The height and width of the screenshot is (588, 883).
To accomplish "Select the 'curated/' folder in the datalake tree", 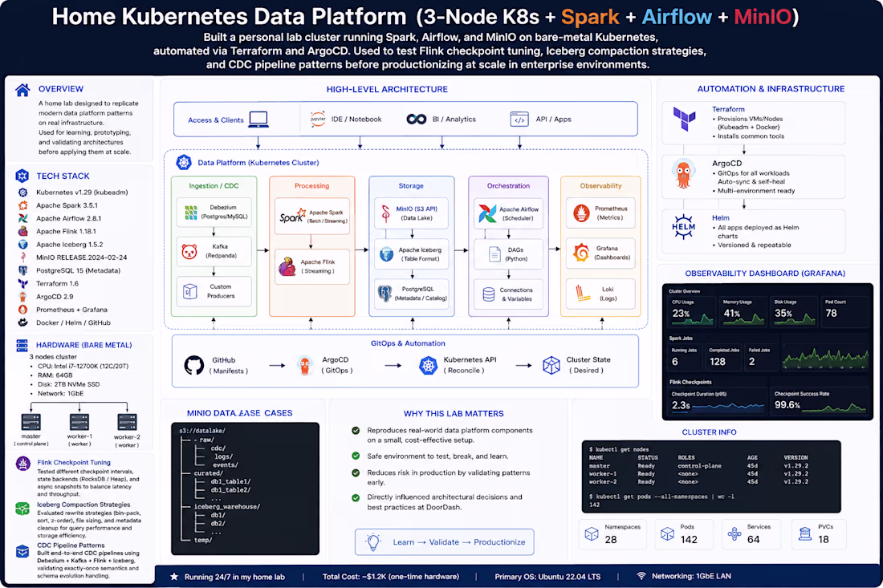I will point(209,473).
